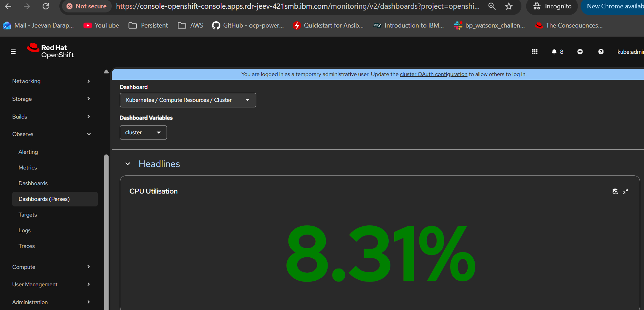Open query inspector on CPU Utilisation panel

615,191
